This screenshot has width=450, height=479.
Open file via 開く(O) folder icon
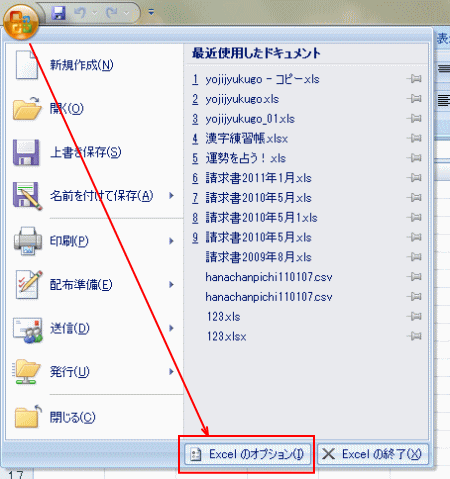pos(27,108)
